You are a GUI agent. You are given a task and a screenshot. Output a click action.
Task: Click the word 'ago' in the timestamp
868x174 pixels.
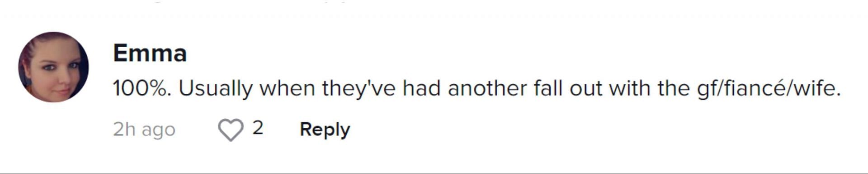click(x=158, y=131)
